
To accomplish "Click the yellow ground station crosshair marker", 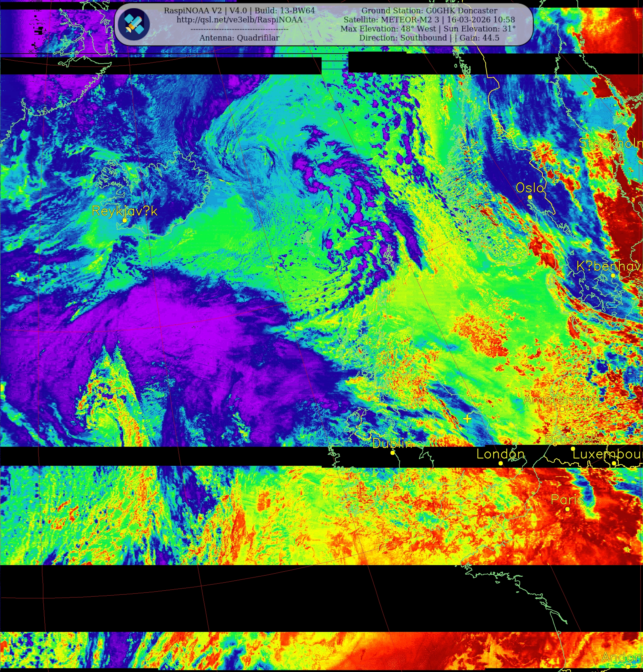I will pos(467,419).
